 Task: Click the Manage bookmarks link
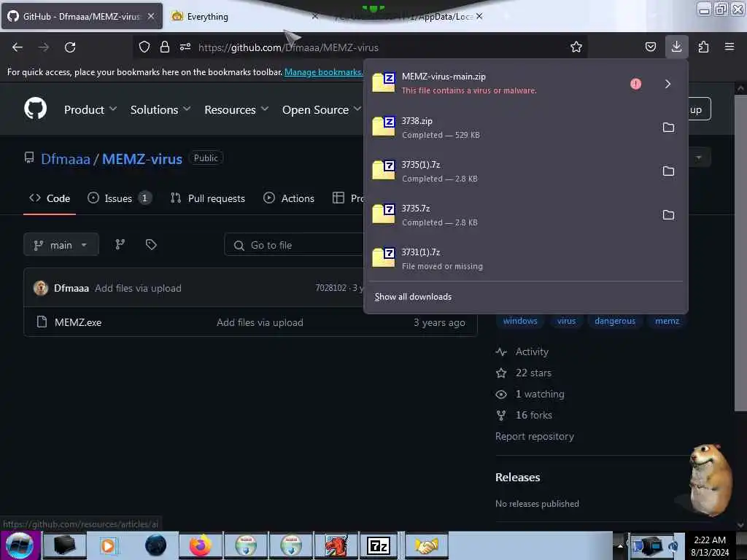[323, 72]
